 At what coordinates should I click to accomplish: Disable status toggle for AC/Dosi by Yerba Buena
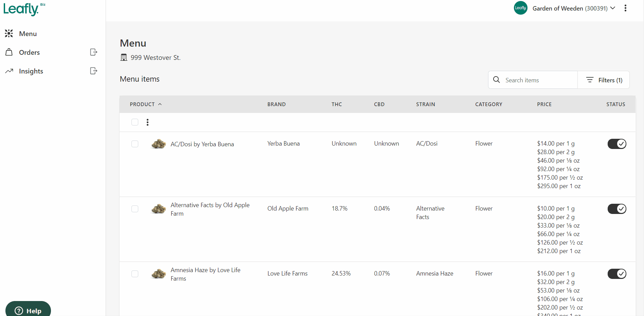617,144
